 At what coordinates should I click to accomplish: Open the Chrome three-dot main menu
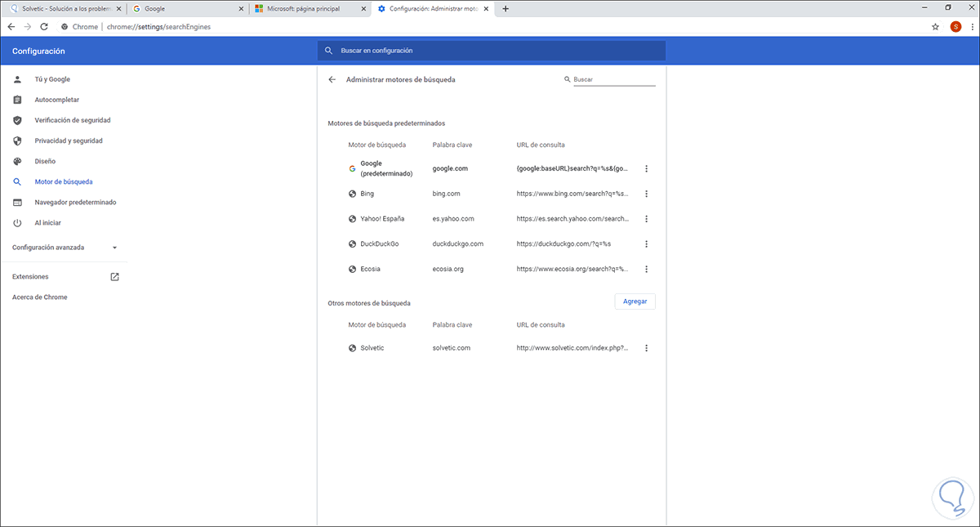[x=972, y=26]
